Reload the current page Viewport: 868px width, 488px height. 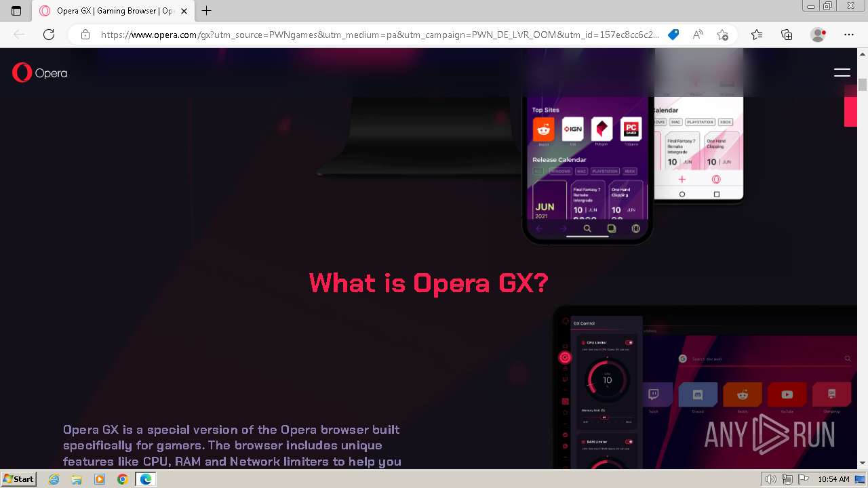point(49,35)
